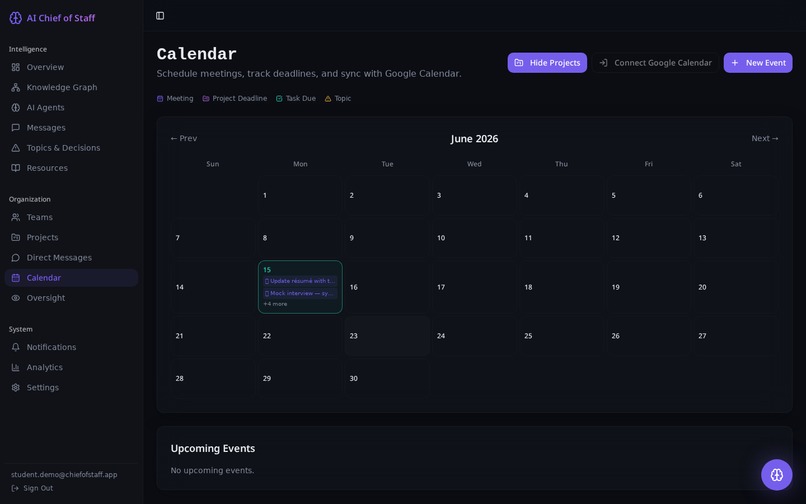
Task: Click the student.demo@chiefofstaff.app account email
Action: point(64,475)
